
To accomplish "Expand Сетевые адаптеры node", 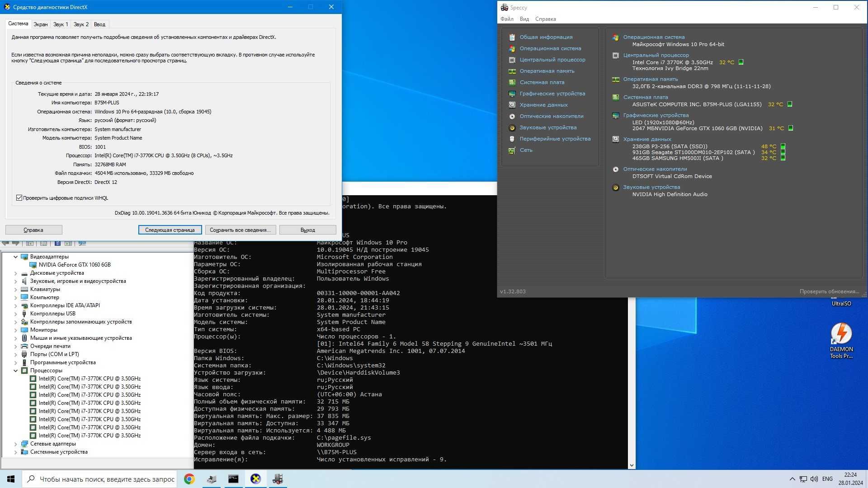I will coord(16,444).
